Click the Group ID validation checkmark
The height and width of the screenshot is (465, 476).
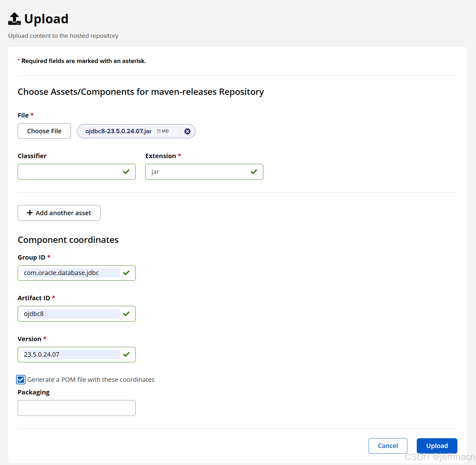126,273
